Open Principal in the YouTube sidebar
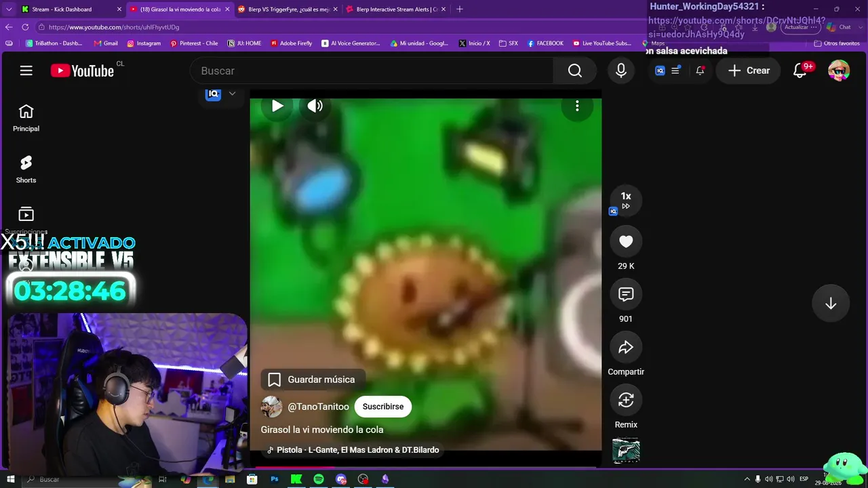The height and width of the screenshot is (488, 868). [26, 118]
